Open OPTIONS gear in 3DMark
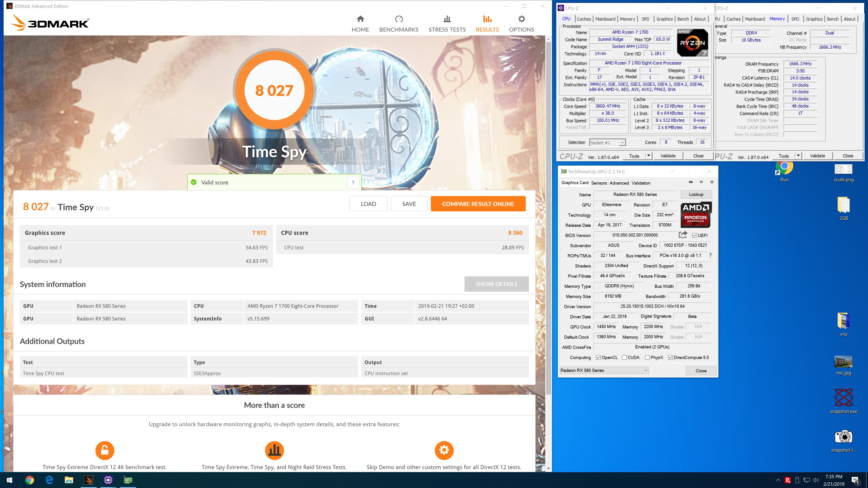868x488 pixels. [521, 23]
